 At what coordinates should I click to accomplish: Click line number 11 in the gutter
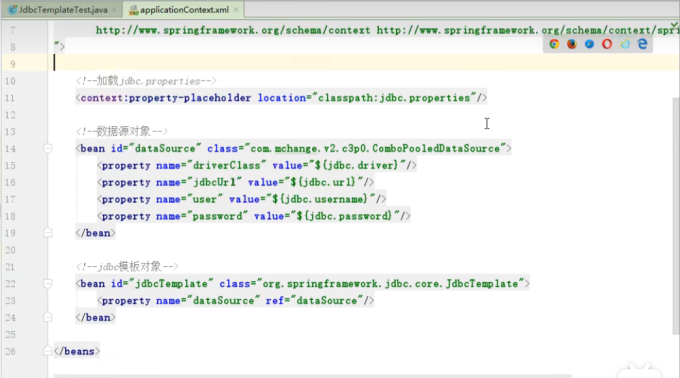click(10, 98)
